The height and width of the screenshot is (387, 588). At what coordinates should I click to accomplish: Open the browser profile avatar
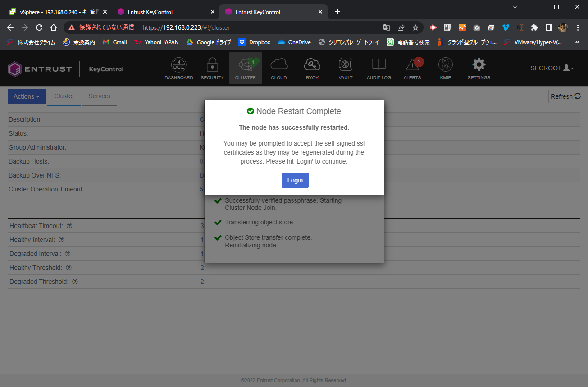[563, 27]
